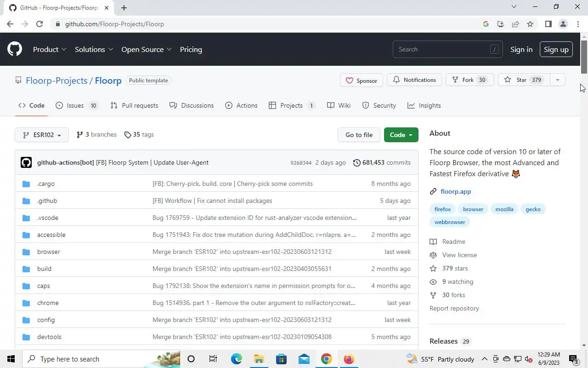Viewport: 588px width, 368px height.
Task: Bookmark this page with star icon
Action: [530, 24]
